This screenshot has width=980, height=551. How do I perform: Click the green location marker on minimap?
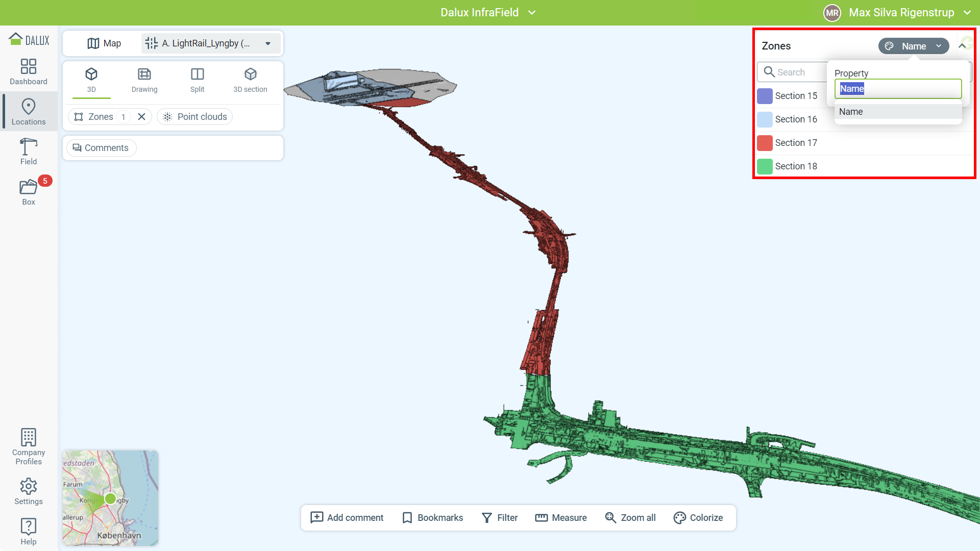pyautogui.click(x=110, y=498)
